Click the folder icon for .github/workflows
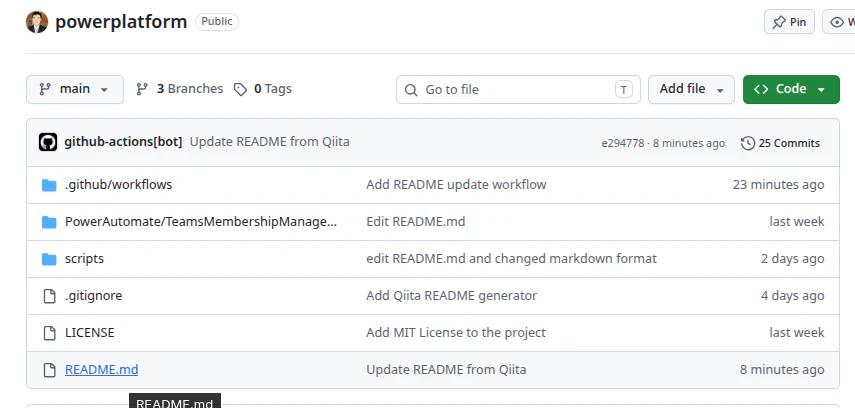 tap(49, 185)
